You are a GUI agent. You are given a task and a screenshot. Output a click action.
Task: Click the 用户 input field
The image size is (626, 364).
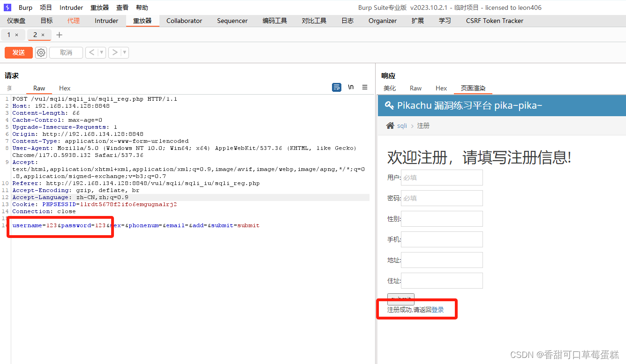pos(442,178)
